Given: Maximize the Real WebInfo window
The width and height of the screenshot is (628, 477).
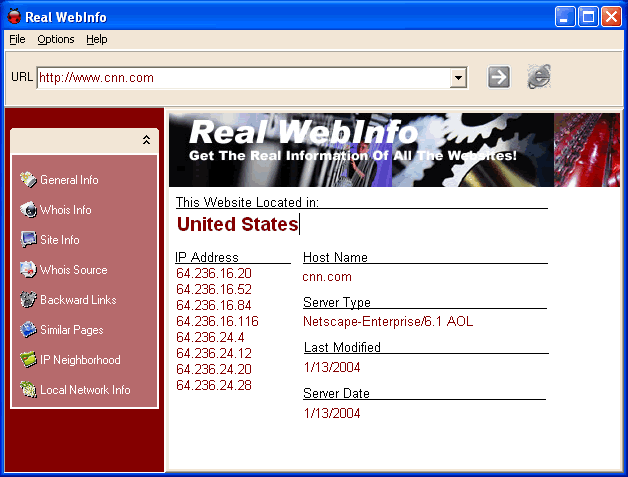Looking at the screenshot, I should [x=588, y=17].
